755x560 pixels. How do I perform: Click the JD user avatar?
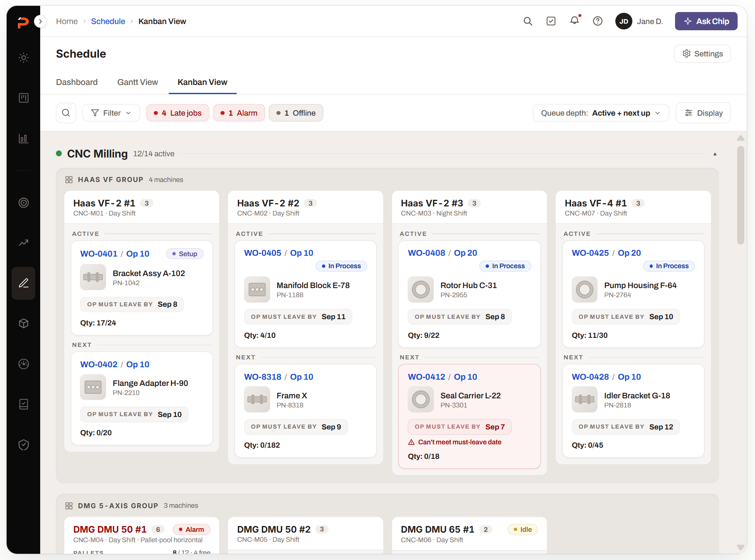(624, 21)
